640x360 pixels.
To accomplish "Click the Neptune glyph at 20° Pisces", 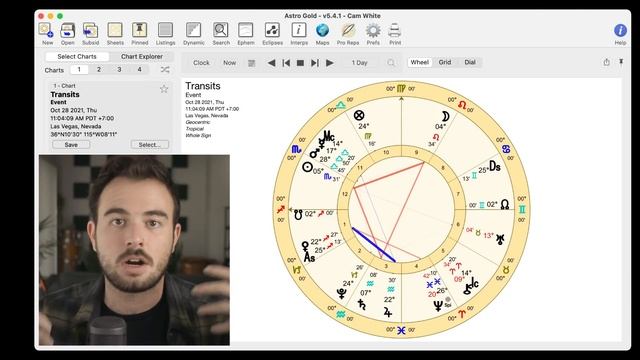I will [438, 306].
